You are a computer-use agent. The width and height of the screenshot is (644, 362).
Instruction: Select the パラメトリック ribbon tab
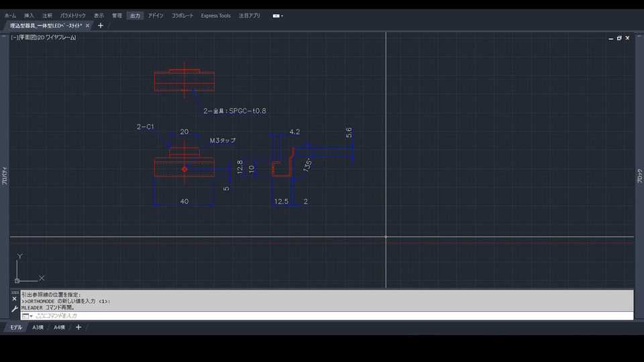[x=72, y=15]
